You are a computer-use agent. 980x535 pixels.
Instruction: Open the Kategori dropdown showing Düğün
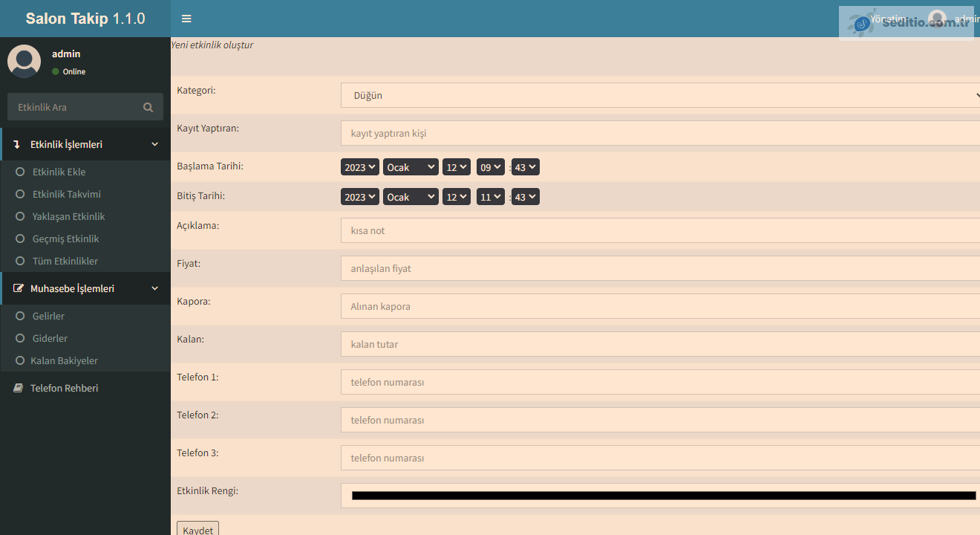pyautogui.click(x=660, y=95)
